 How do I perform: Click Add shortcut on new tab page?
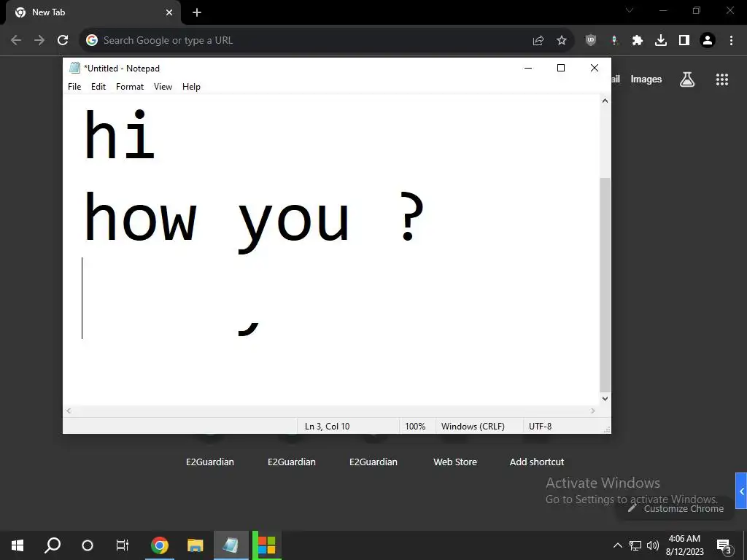537,462
